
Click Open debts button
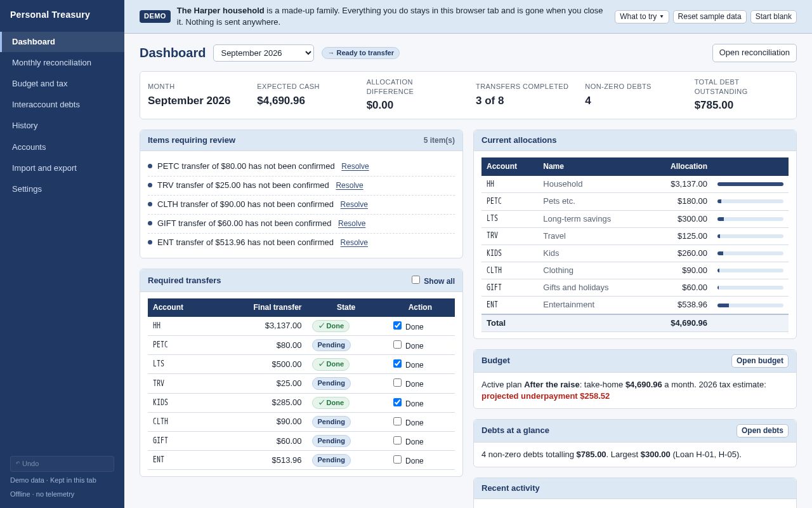point(763,431)
